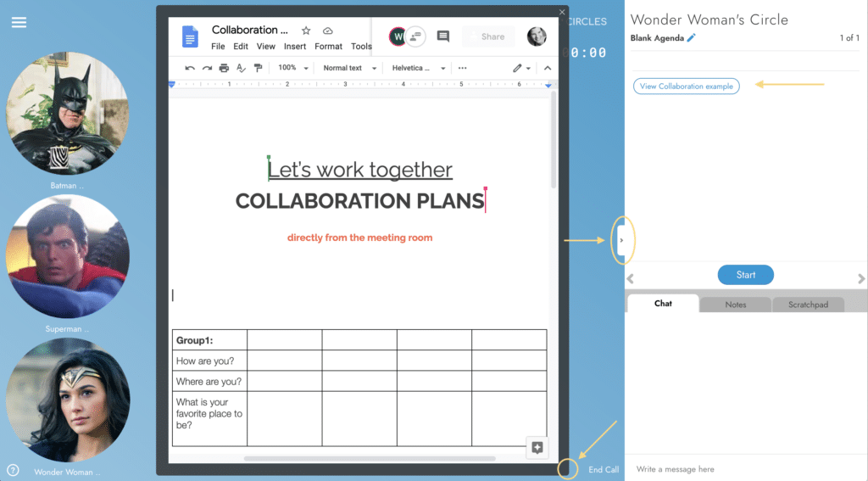Open the Tools menu
868x481 pixels.
(x=361, y=47)
